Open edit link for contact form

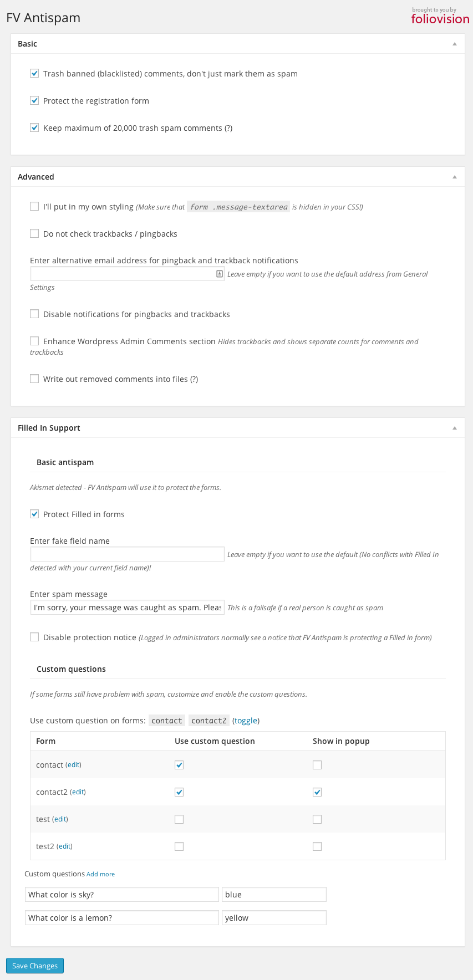[x=74, y=765]
